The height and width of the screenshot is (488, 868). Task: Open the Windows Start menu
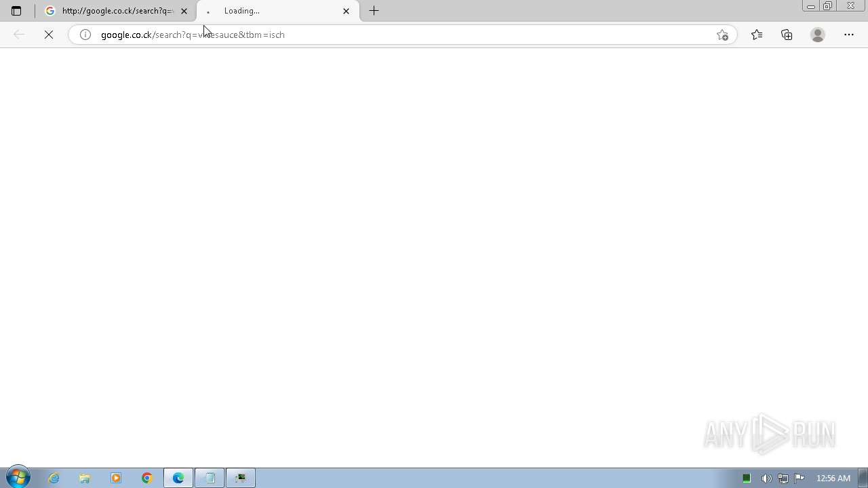[x=18, y=478]
